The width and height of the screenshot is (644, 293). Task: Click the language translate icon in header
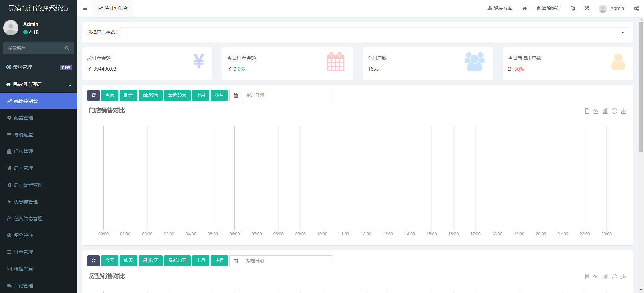[573, 8]
